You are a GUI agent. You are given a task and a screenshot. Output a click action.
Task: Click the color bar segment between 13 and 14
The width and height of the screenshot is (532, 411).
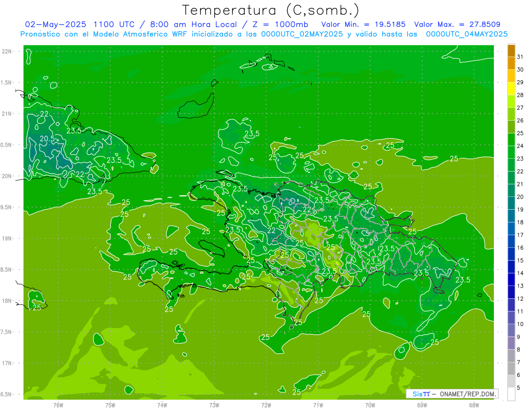point(511,279)
